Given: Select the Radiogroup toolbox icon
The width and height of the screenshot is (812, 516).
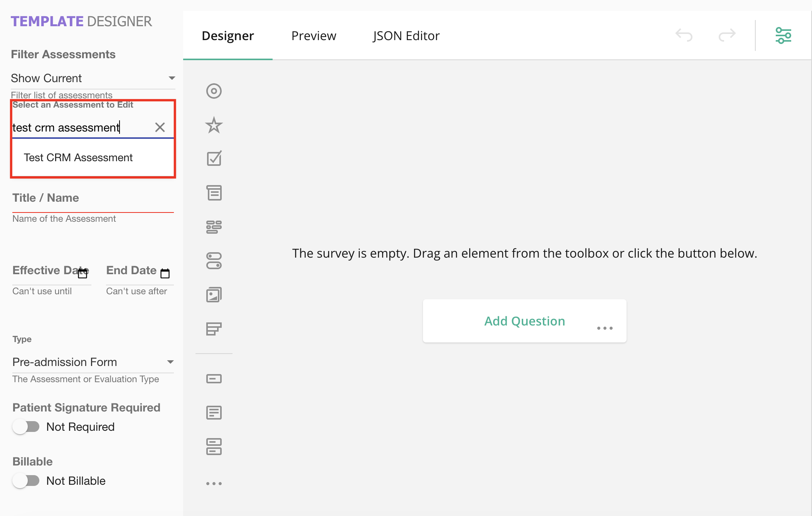Looking at the screenshot, I should click(214, 91).
